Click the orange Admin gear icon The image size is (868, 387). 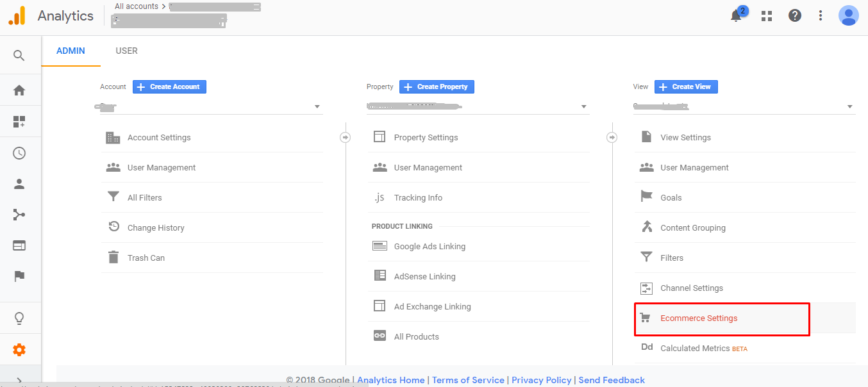tap(19, 350)
